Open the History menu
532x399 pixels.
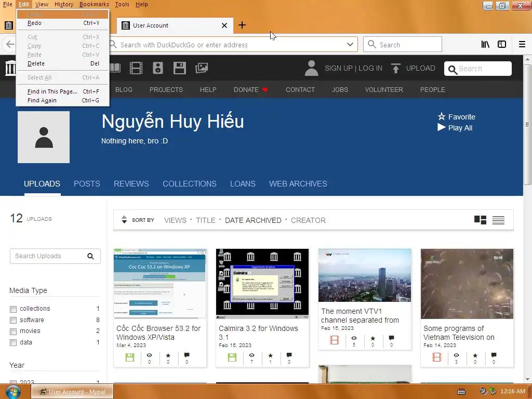64,4
